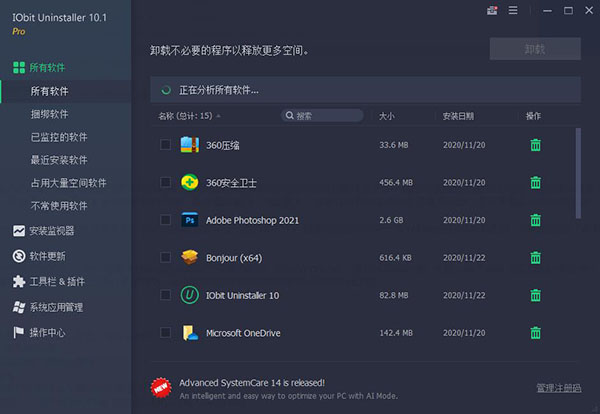Click the Photoshop Ps app icon
The height and width of the screenshot is (414, 600).
tap(189, 220)
